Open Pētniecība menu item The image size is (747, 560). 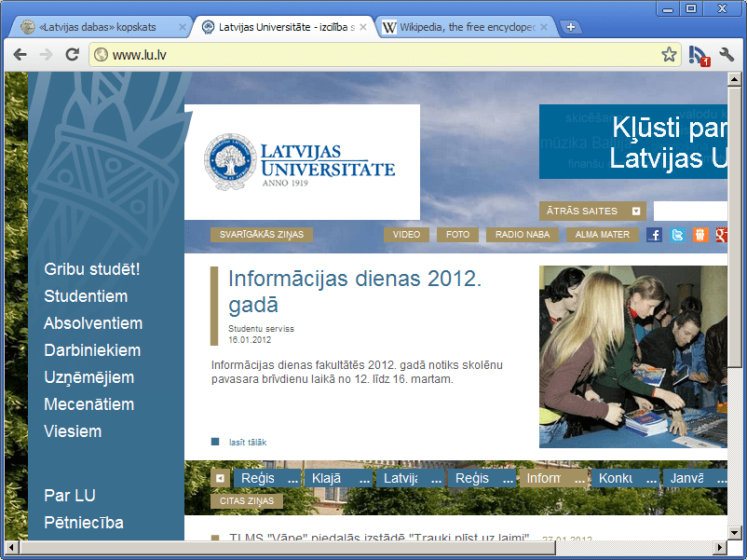pyautogui.click(x=84, y=523)
